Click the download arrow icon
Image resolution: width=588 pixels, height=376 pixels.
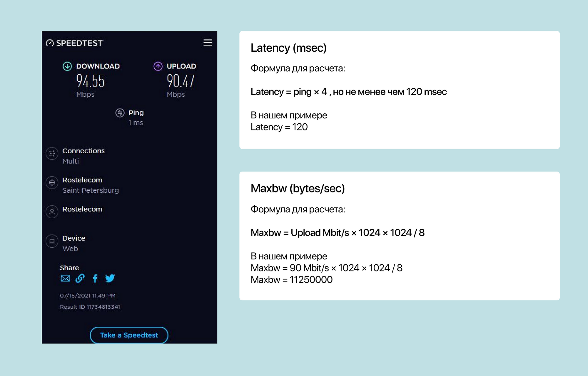tap(67, 66)
